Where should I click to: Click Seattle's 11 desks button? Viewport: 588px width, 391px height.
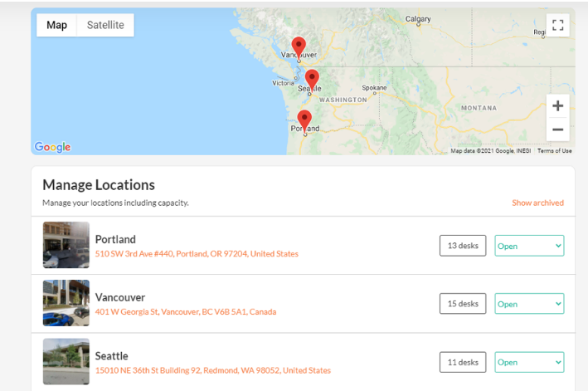pos(463,362)
